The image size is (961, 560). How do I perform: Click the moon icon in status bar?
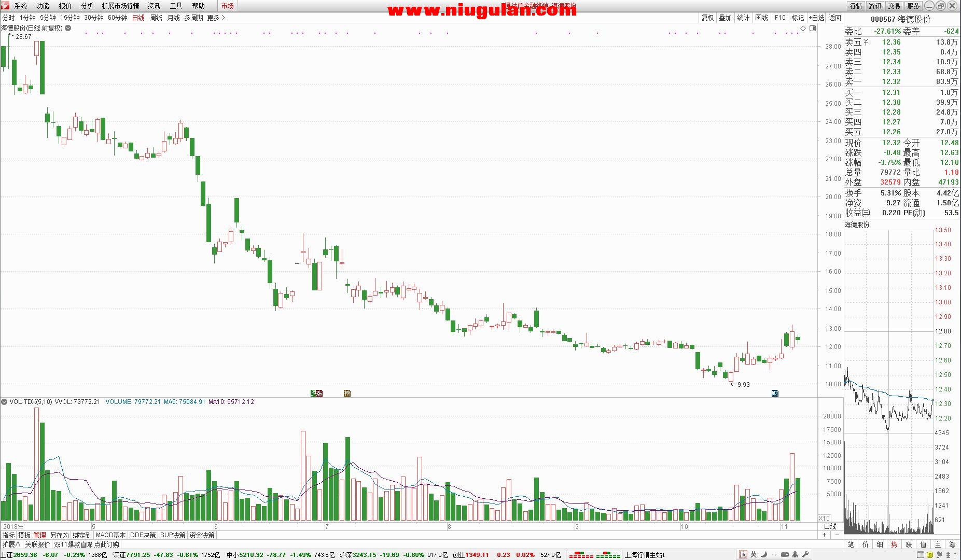coord(764,555)
